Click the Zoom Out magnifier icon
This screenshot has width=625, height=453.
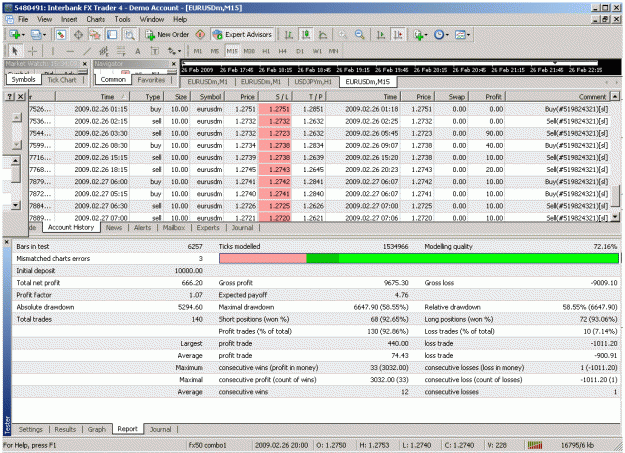pos(360,35)
